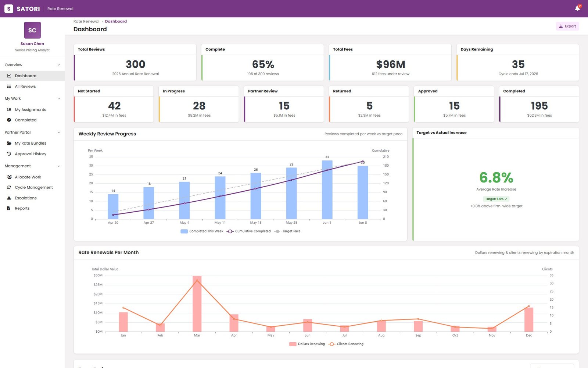Click the Partner Review 15 card
This screenshot has height=368, width=588.
click(284, 104)
